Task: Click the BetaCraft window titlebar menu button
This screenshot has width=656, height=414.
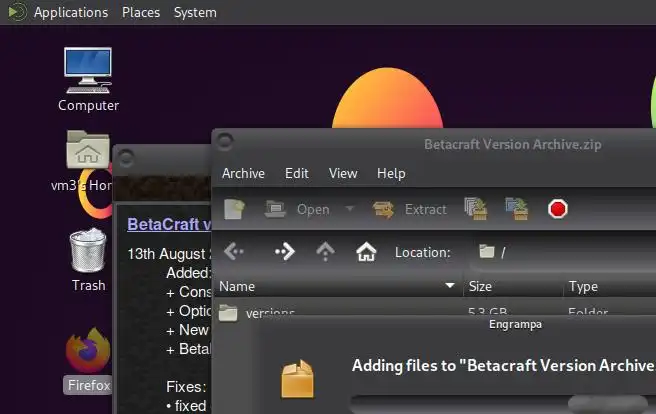Action: [x=126, y=158]
